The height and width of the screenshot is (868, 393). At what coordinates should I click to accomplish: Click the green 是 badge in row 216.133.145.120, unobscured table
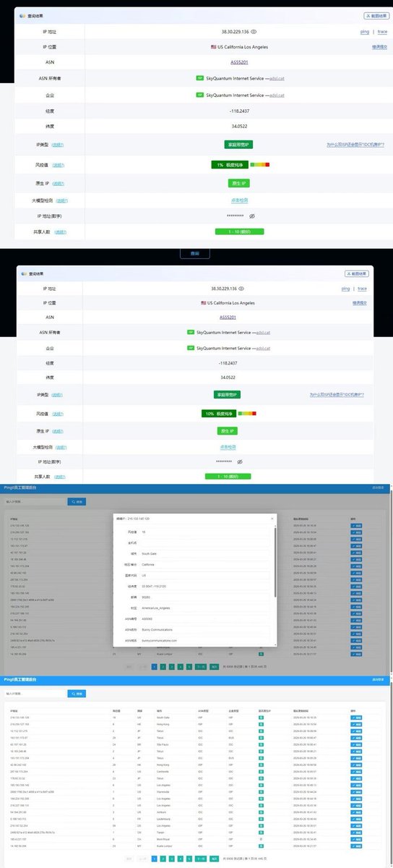point(261,718)
